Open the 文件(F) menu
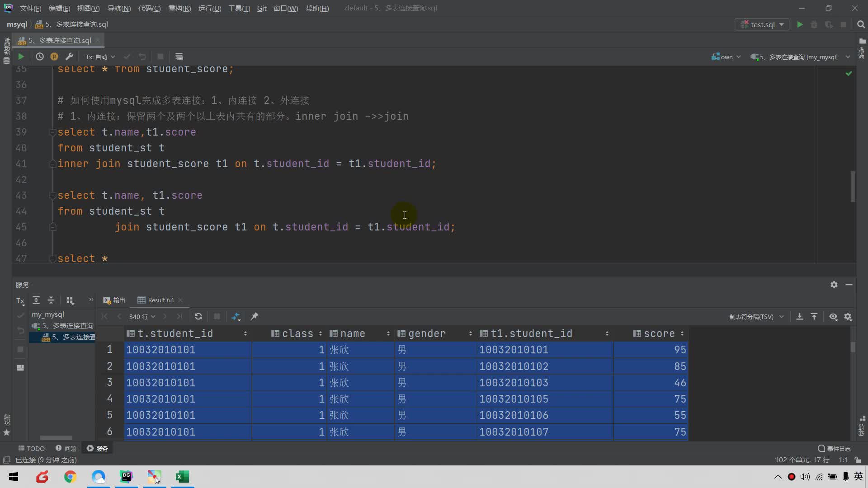Image resolution: width=868 pixels, height=488 pixels. (x=30, y=8)
